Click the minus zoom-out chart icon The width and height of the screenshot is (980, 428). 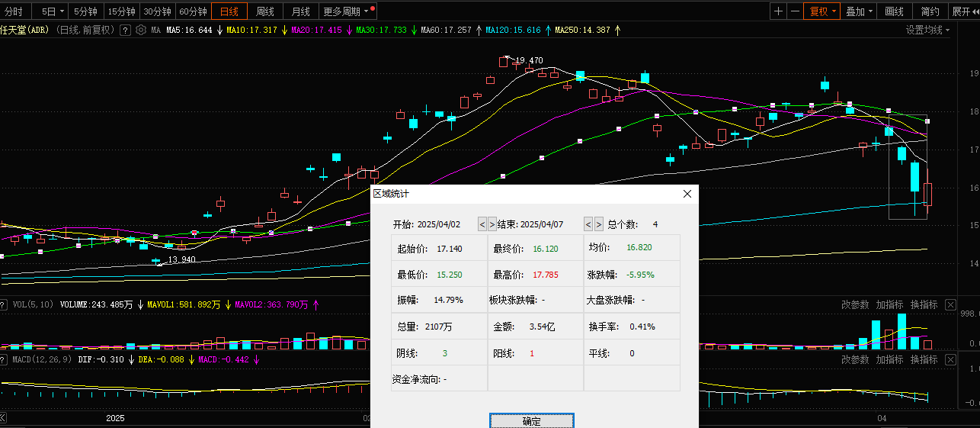[795, 11]
